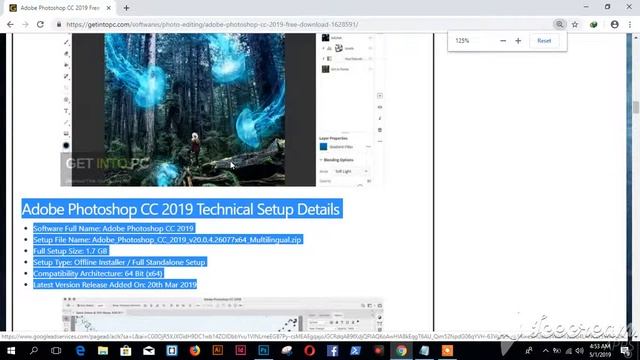The height and width of the screenshot is (360, 640).
Task: Bookmark this page with the star icon
Action: point(575,24)
